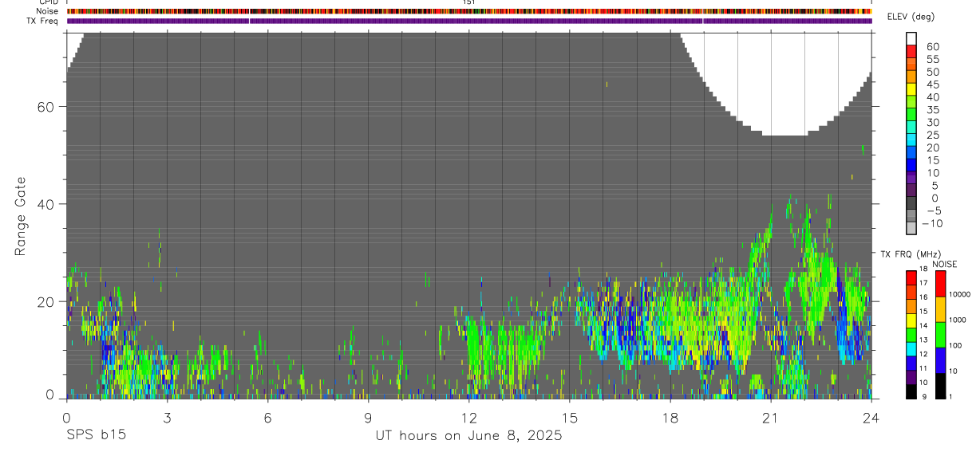The width and height of the screenshot is (980, 452).
Task: Click the '9' tick label on the time axis
Action: (x=368, y=418)
